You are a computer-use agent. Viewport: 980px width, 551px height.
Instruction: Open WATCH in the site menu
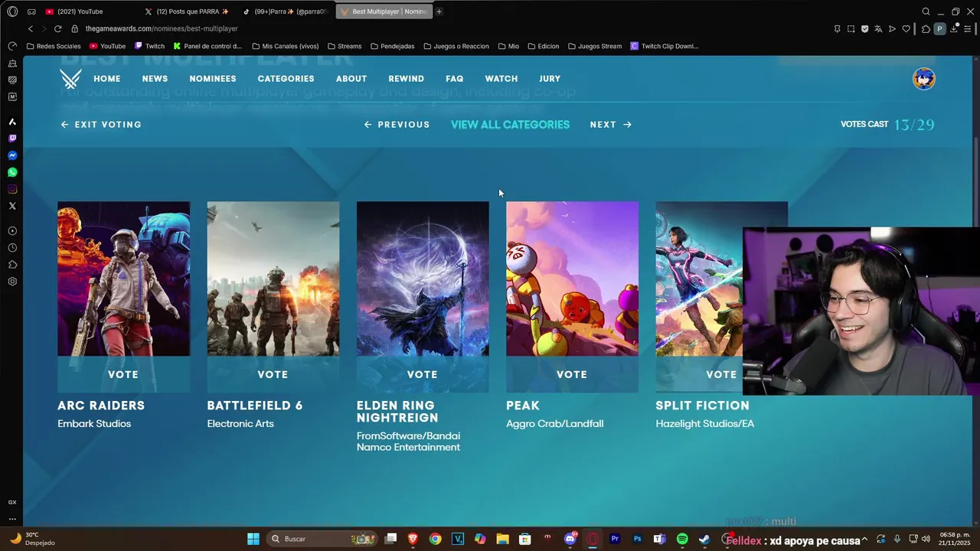click(x=501, y=79)
